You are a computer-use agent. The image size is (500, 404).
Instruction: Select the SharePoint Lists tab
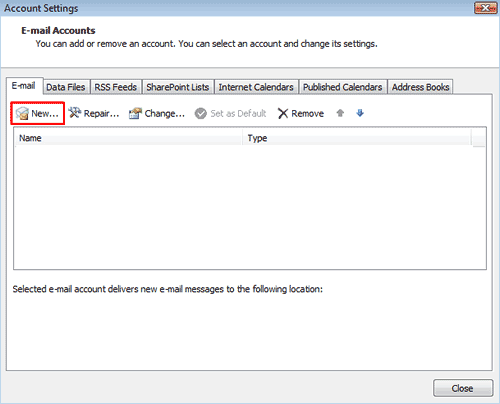pyautogui.click(x=178, y=87)
